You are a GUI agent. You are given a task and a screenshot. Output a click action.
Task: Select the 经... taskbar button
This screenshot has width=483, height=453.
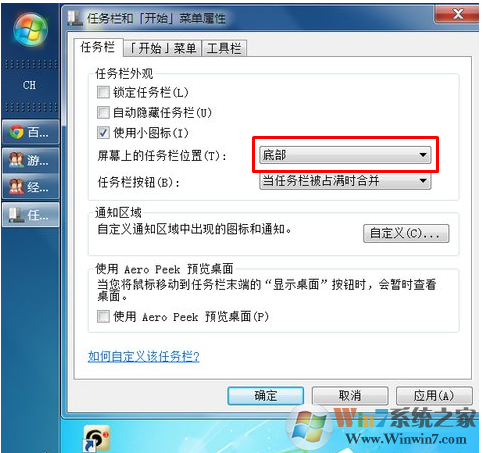click(31, 187)
